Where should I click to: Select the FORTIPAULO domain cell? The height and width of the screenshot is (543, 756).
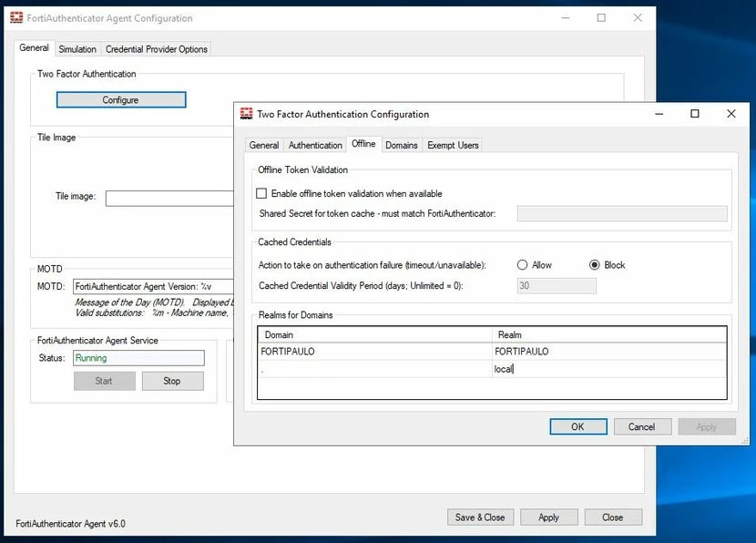pos(374,352)
